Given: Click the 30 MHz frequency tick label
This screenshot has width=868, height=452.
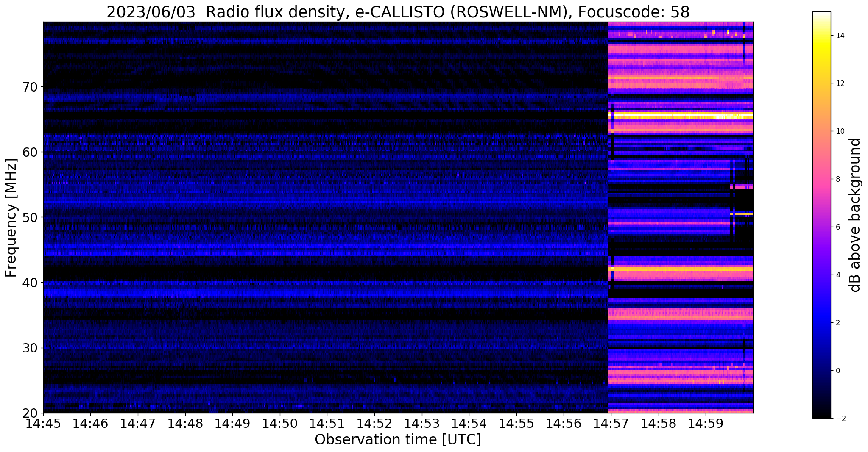Looking at the screenshot, I should tap(31, 348).
